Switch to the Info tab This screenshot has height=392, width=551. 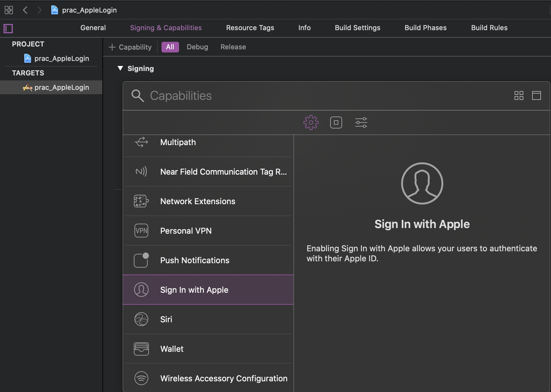pos(304,28)
